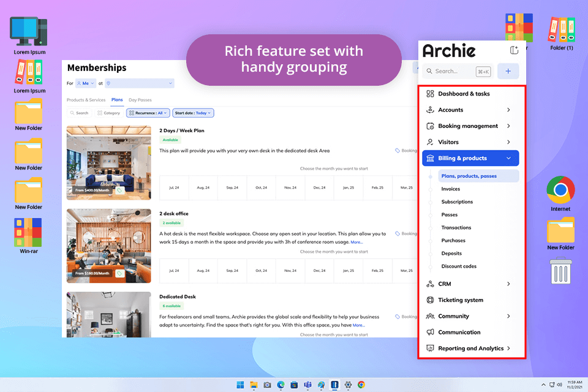588x392 pixels.
Task: Expand the Community chevron
Action: [508, 316]
